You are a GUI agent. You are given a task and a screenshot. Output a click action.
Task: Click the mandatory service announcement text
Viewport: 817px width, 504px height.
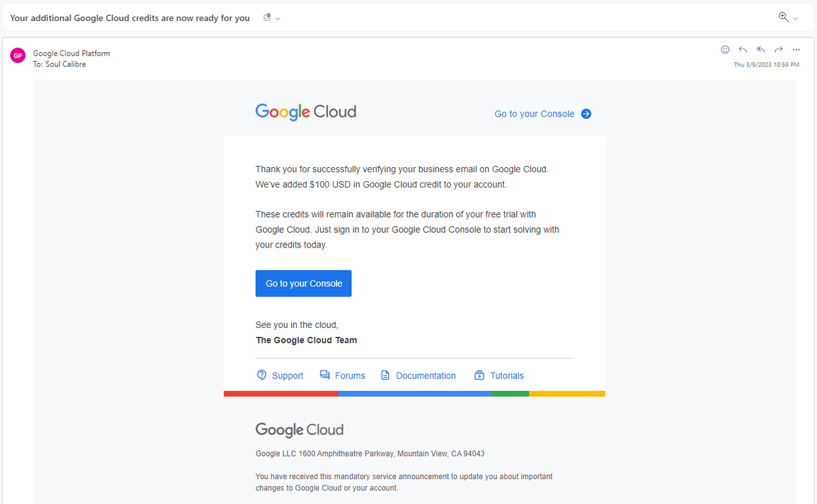tap(404, 482)
